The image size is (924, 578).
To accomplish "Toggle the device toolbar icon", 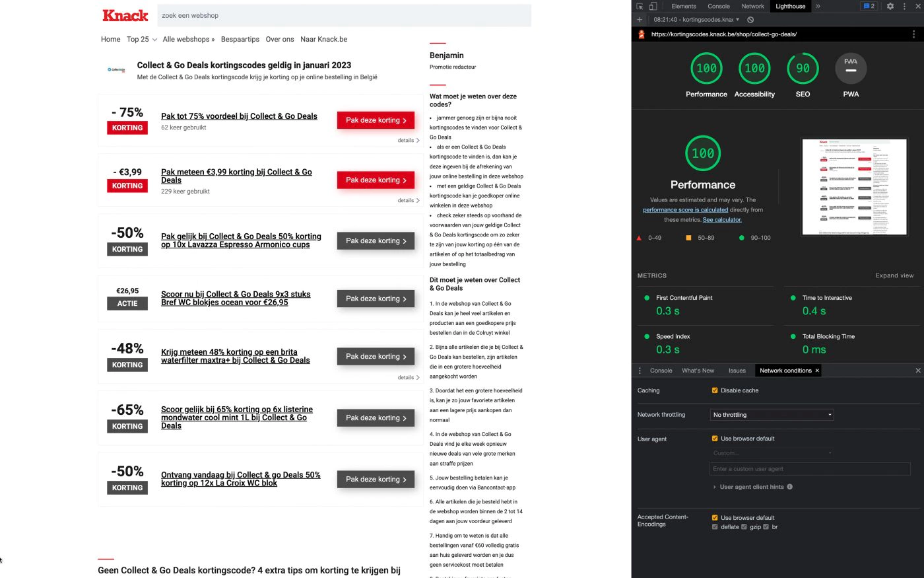I will (x=653, y=6).
